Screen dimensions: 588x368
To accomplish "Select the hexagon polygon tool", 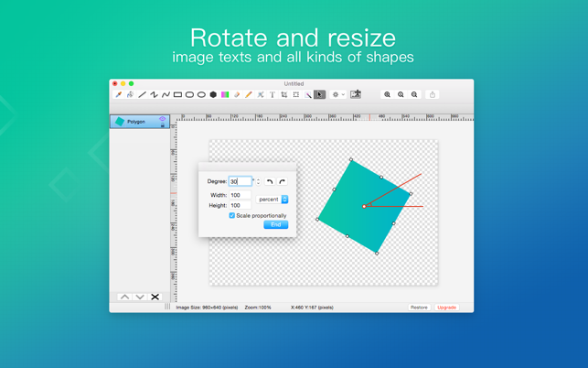I will 213,94.
